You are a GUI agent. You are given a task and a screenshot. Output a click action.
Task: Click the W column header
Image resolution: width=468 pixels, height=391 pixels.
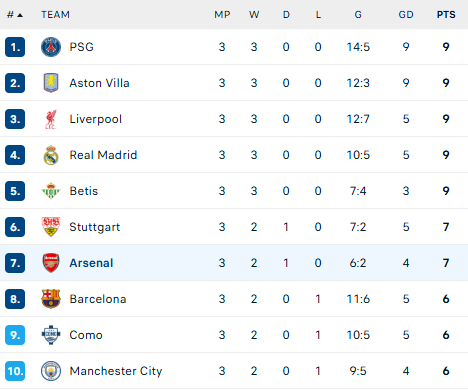[x=254, y=15]
